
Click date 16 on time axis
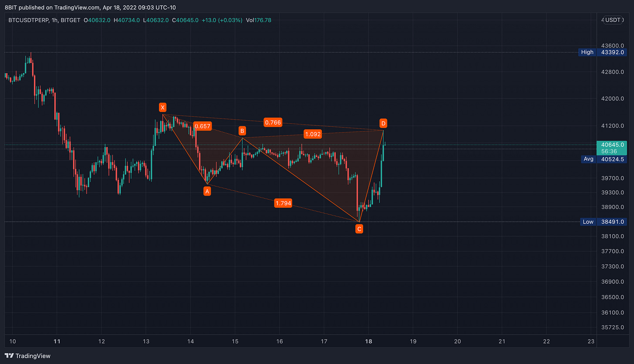pos(280,341)
